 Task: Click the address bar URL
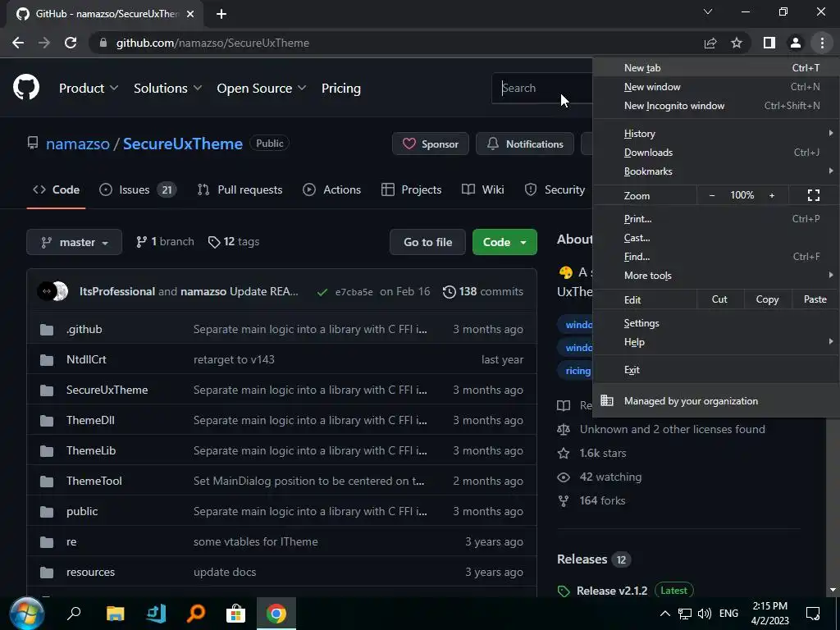tap(212, 43)
